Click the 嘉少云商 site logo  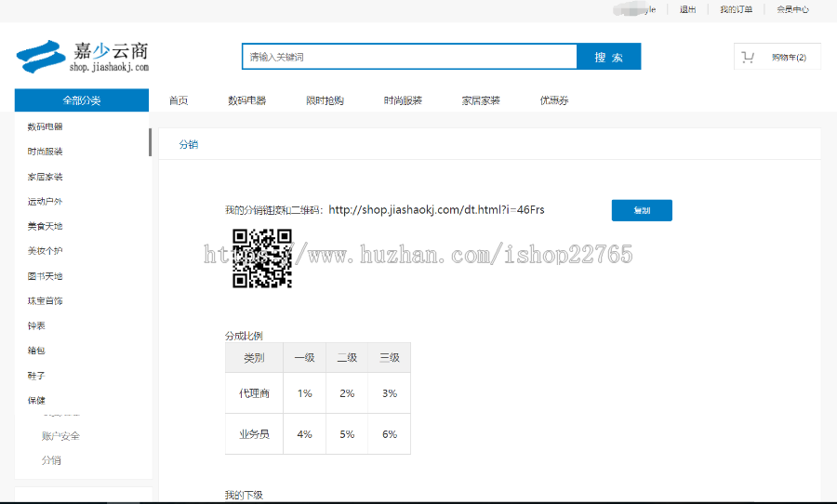point(83,57)
